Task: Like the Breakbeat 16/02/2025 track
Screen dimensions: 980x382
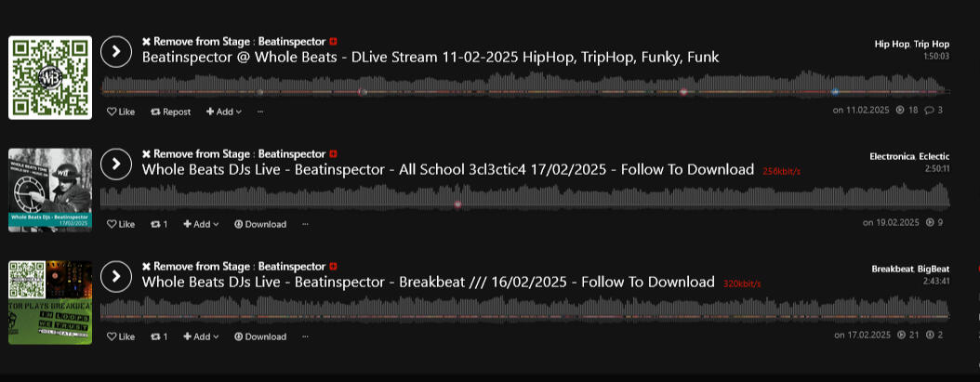Action: click(x=121, y=336)
